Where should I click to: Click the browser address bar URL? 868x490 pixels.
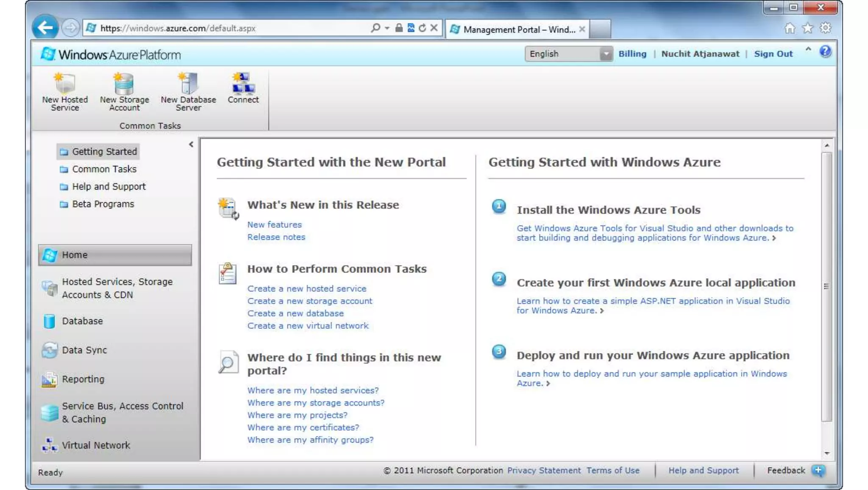178,28
